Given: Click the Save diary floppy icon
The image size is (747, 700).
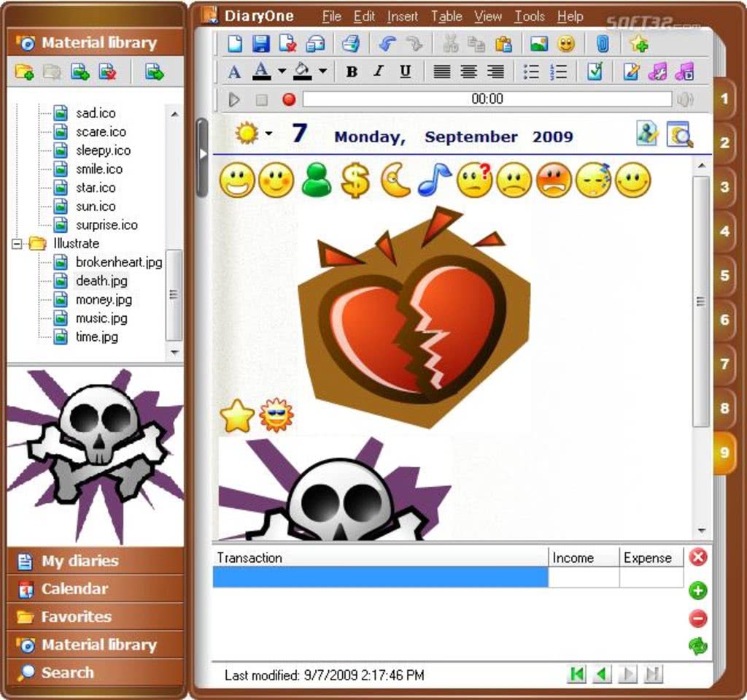Looking at the screenshot, I should (260, 44).
